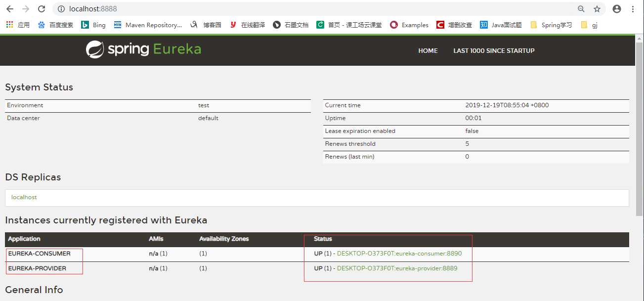Click the zoom magnifier icon in the address bar
644x301 pixels.
581,9
